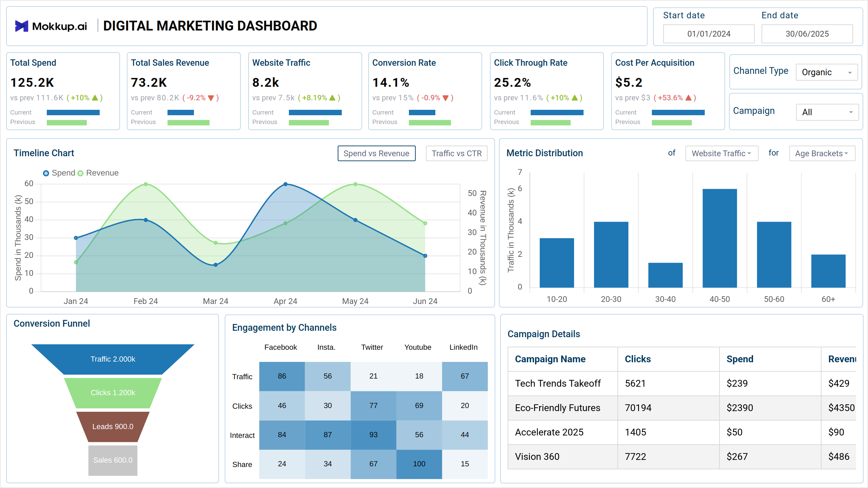Click the Website Traffic value 8.2k
Screen dimensions: 868x488
coord(265,83)
